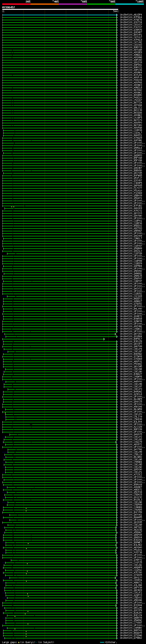
Task: Choose the entry UniRef100_Q9SZX9
Action: tap(131, 63)
